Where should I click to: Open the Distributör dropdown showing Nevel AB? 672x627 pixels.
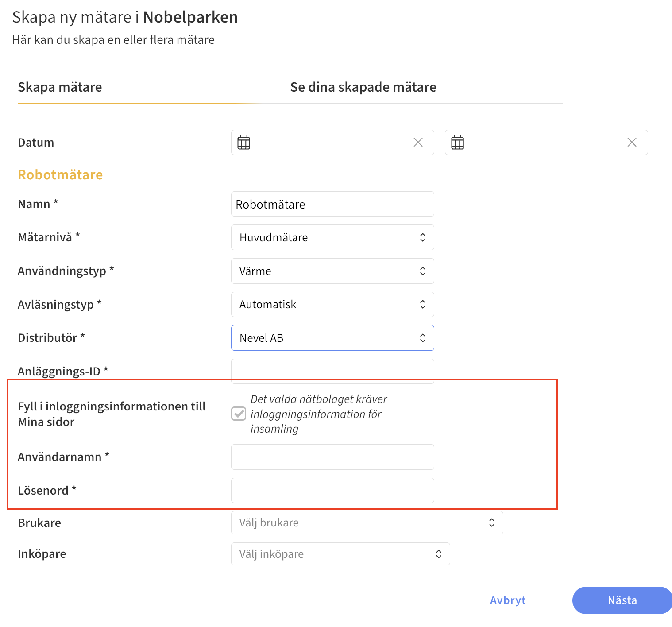pos(332,338)
